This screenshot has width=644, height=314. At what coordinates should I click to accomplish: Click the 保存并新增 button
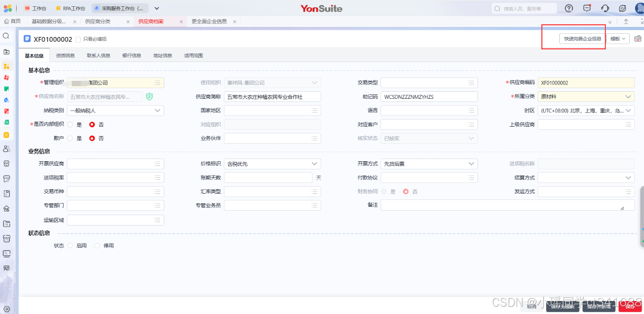(599, 307)
